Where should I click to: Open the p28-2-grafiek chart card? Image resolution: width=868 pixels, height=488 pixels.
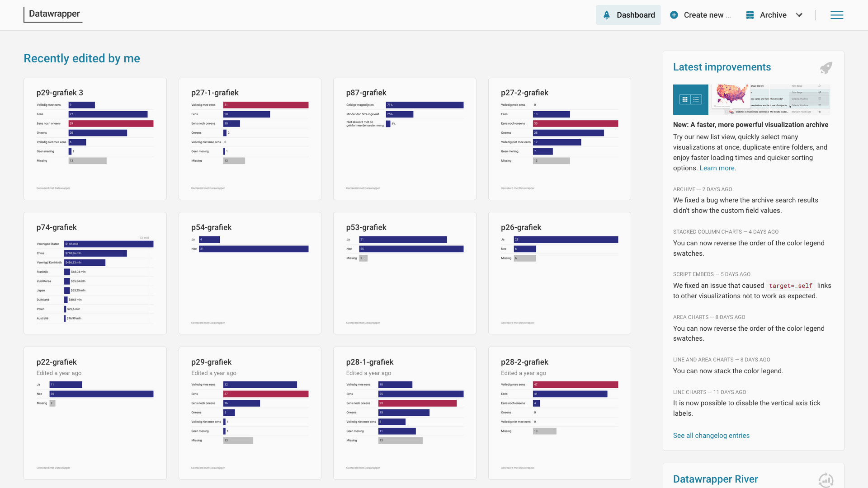tap(559, 413)
